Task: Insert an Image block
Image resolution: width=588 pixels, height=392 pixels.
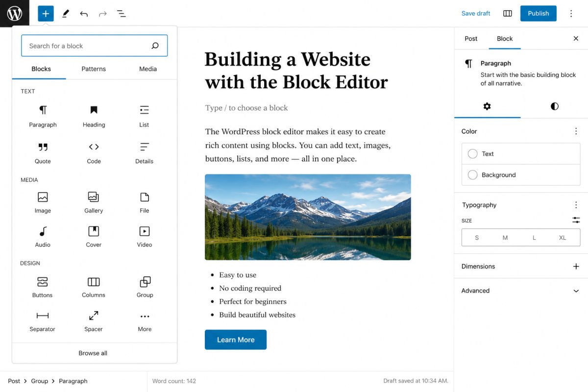Action: 43,202
